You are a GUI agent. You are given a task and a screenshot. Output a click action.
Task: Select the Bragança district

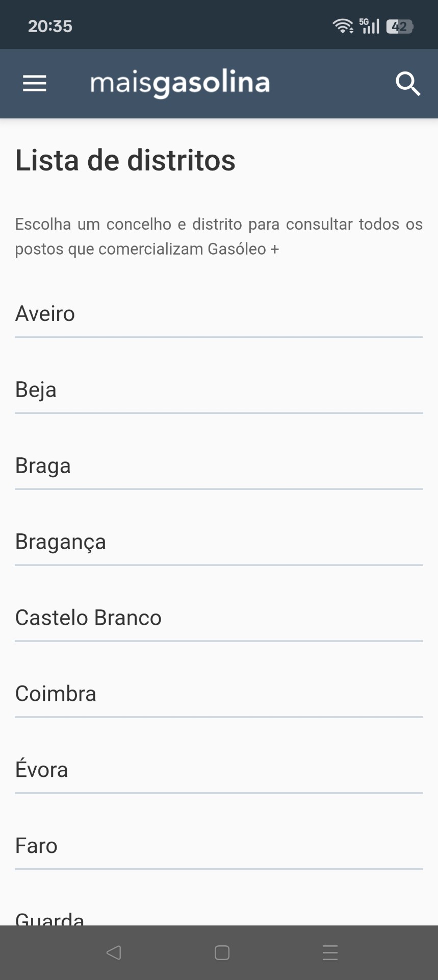click(61, 542)
